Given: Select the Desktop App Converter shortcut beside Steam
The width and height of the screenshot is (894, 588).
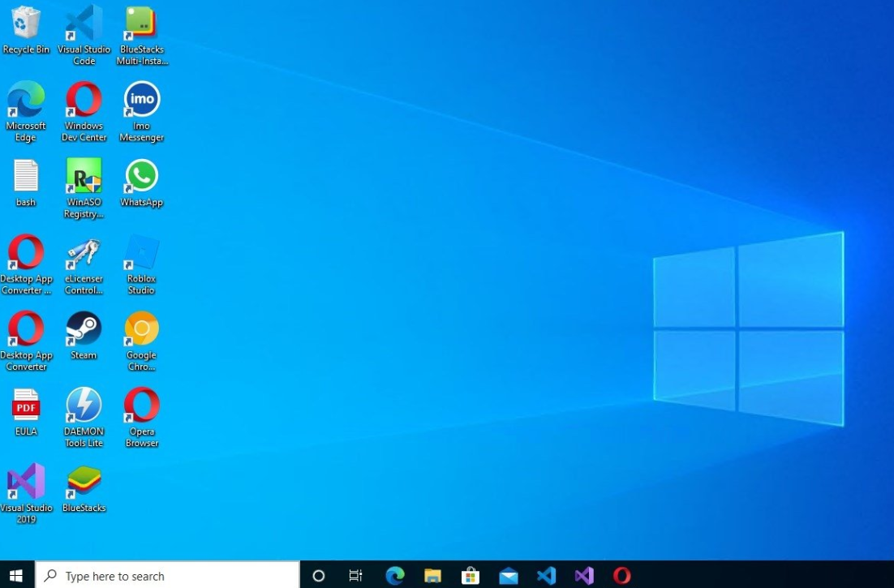Looking at the screenshot, I should pos(26,341).
